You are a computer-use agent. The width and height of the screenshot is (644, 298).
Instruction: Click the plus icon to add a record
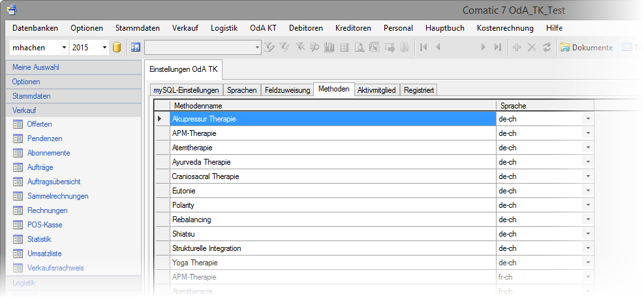coord(517,47)
